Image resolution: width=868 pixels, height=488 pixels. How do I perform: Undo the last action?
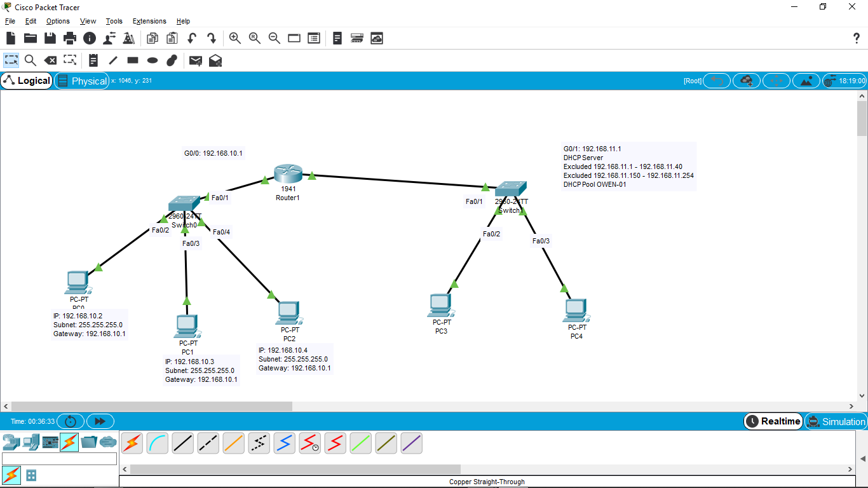tap(191, 38)
